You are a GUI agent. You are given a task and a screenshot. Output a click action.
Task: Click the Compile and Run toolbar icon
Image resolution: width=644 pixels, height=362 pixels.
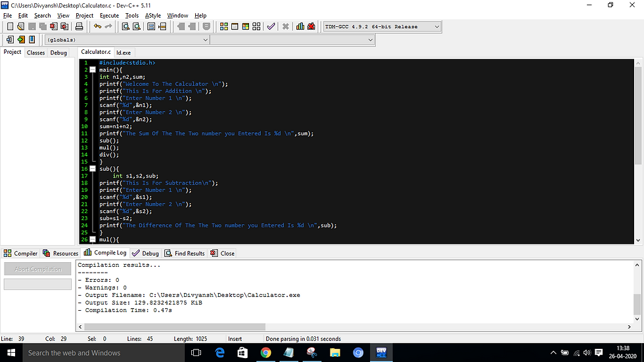point(246,26)
